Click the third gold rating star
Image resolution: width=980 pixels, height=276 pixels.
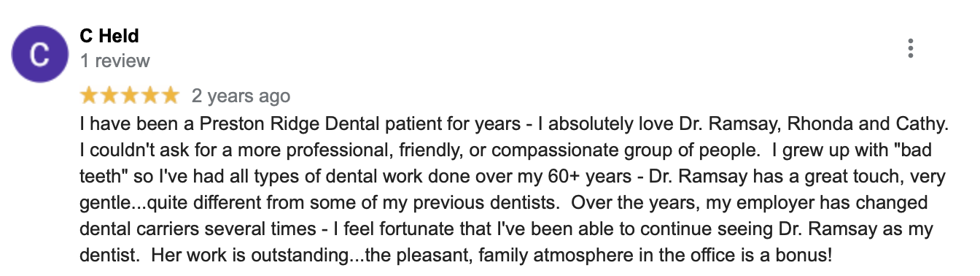[x=129, y=95]
